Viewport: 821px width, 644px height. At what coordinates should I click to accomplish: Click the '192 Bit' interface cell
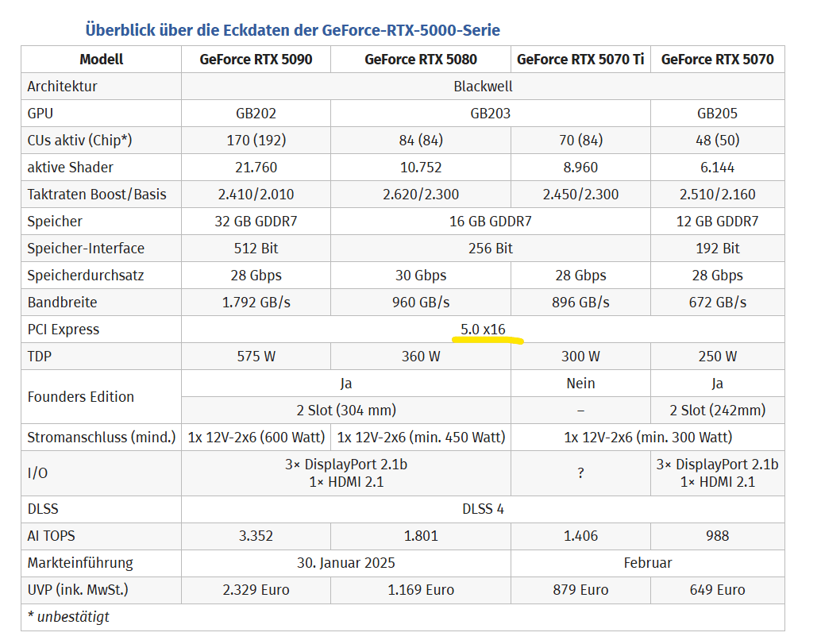coord(717,249)
